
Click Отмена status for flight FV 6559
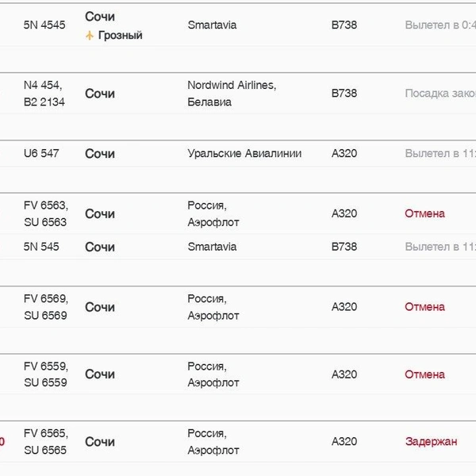424,374
